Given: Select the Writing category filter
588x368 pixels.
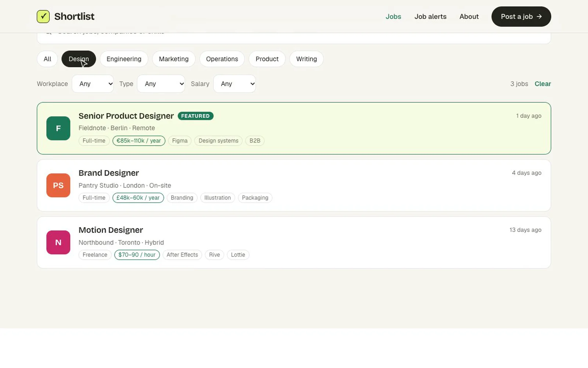Looking at the screenshot, I should pos(306,59).
